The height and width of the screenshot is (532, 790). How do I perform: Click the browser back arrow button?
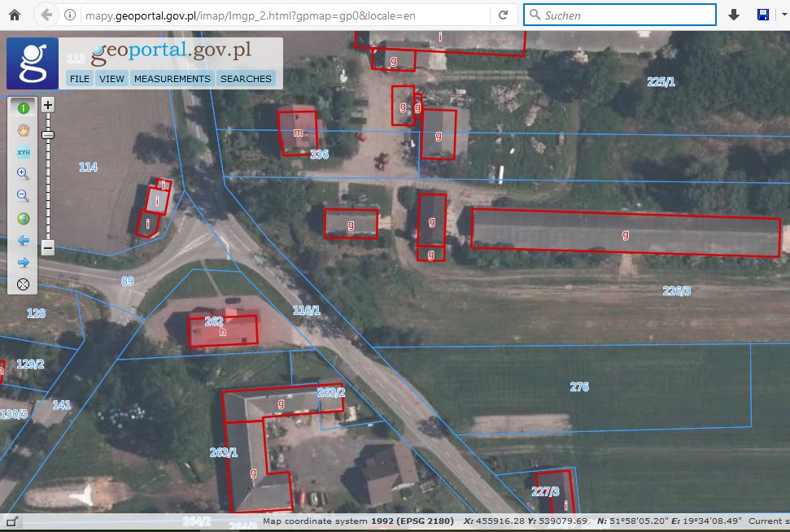coord(46,15)
